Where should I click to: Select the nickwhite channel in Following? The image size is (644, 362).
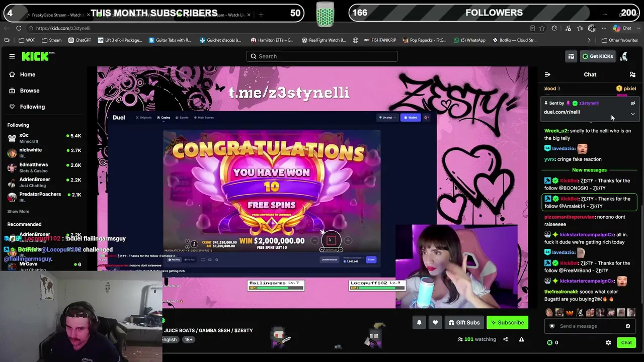tap(44, 153)
